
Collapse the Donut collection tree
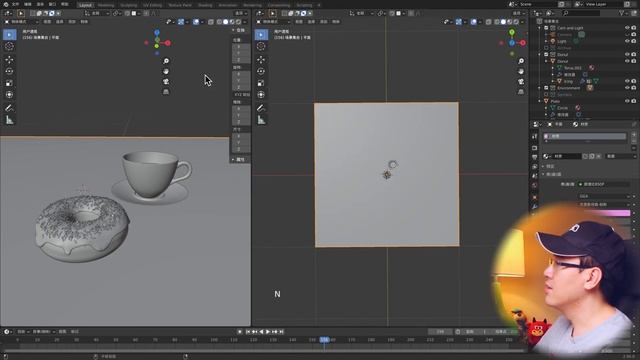pyautogui.click(x=540, y=54)
